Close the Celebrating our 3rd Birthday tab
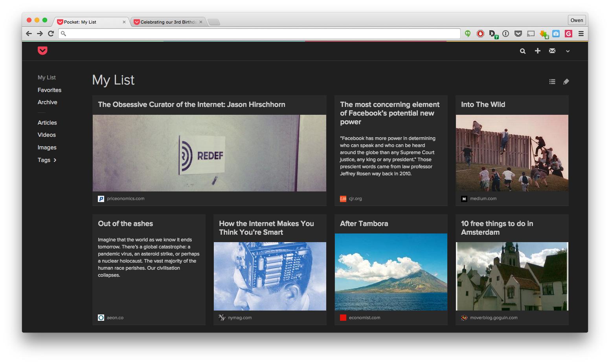Screen dimensions: 610x364 pos(201,22)
